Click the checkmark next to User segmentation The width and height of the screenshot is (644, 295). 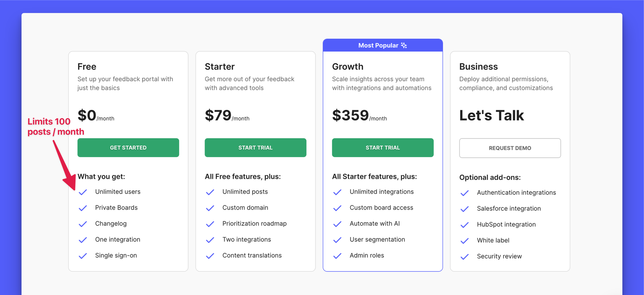(x=337, y=240)
